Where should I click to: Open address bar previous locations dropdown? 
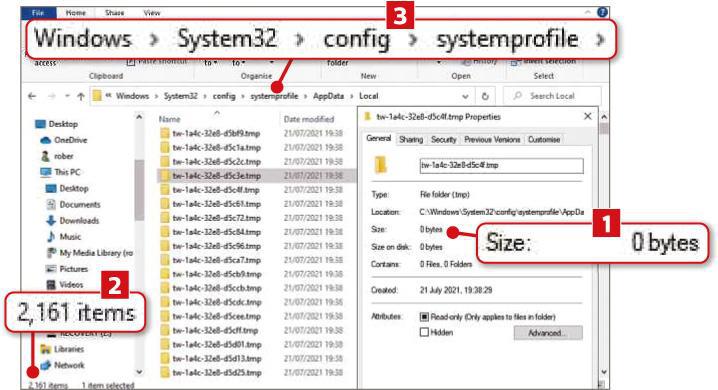tap(465, 96)
